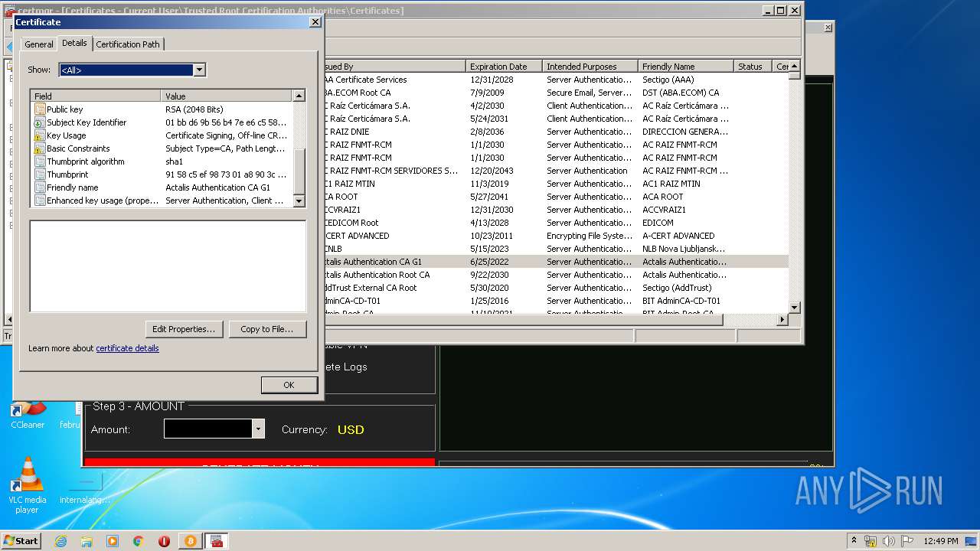Confirm the Certificate dialog with OK
The height and width of the screenshot is (551, 980).
click(289, 385)
